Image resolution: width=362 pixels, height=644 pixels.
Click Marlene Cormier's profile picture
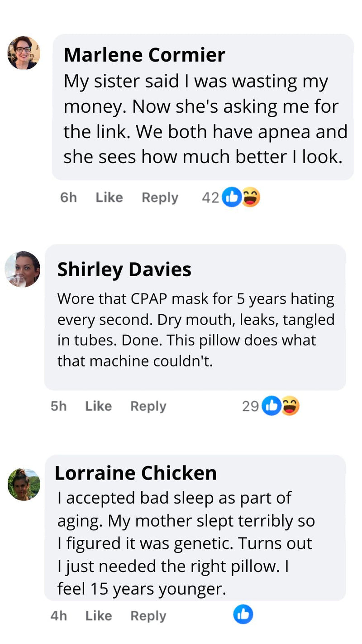24,53
